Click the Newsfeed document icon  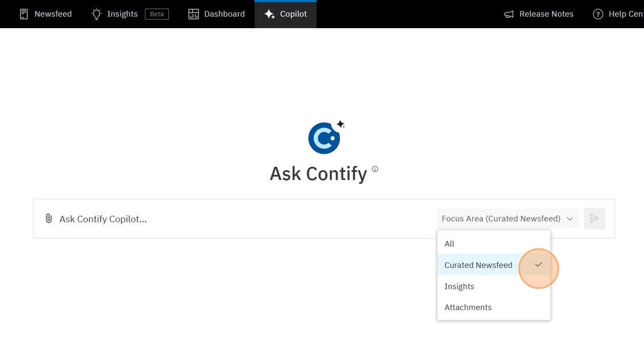point(24,13)
